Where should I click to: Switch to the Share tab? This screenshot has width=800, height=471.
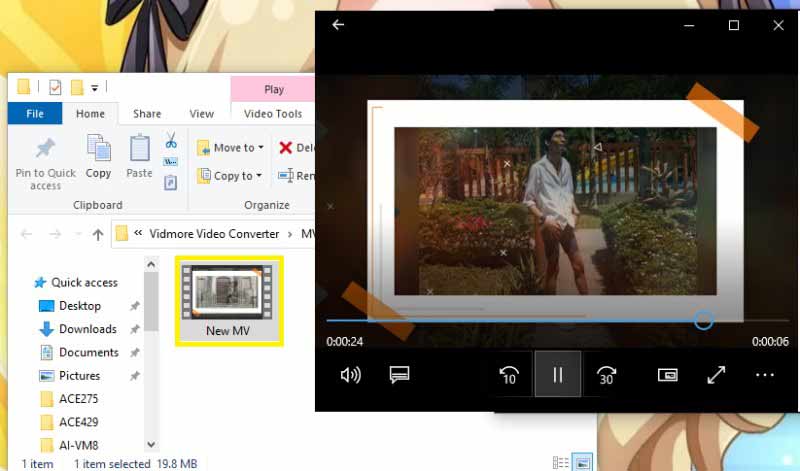tap(147, 114)
